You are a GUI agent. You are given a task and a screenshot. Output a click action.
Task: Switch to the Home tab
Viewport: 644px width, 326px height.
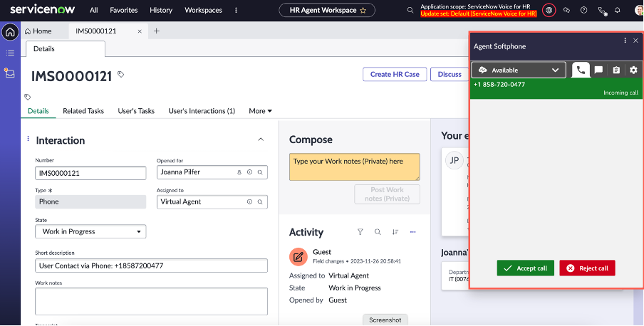click(x=38, y=31)
